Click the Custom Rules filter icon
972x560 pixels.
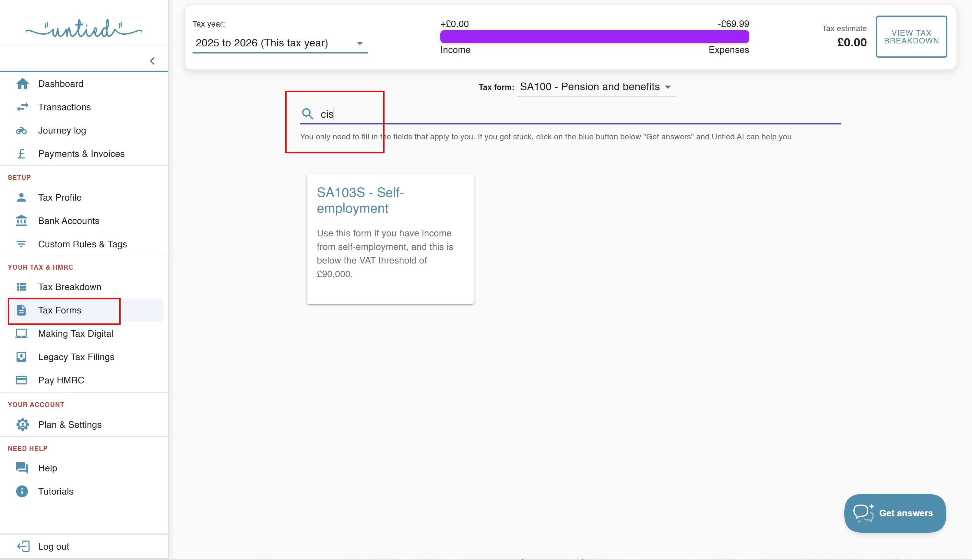pyautogui.click(x=21, y=244)
